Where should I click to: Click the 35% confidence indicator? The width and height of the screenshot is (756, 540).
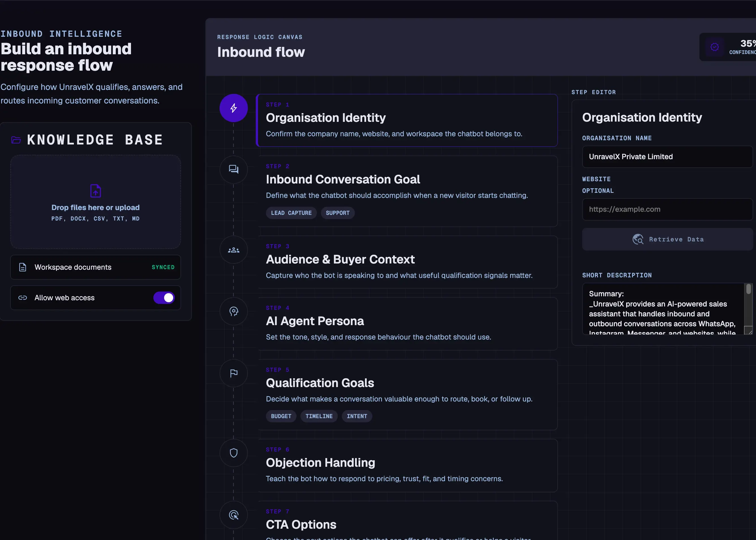(x=728, y=47)
